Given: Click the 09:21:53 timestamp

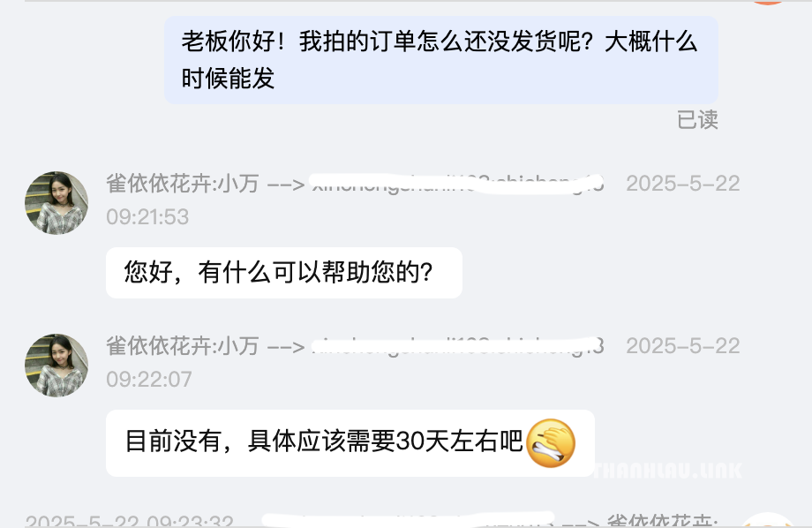Looking at the screenshot, I should (x=147, y=217).
